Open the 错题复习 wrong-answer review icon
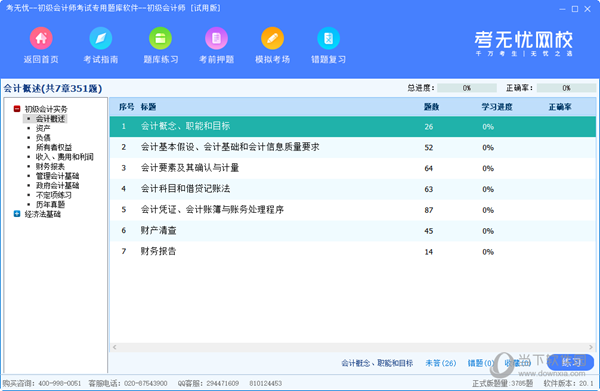The image size is (600, 391). (x=328, y=39)
